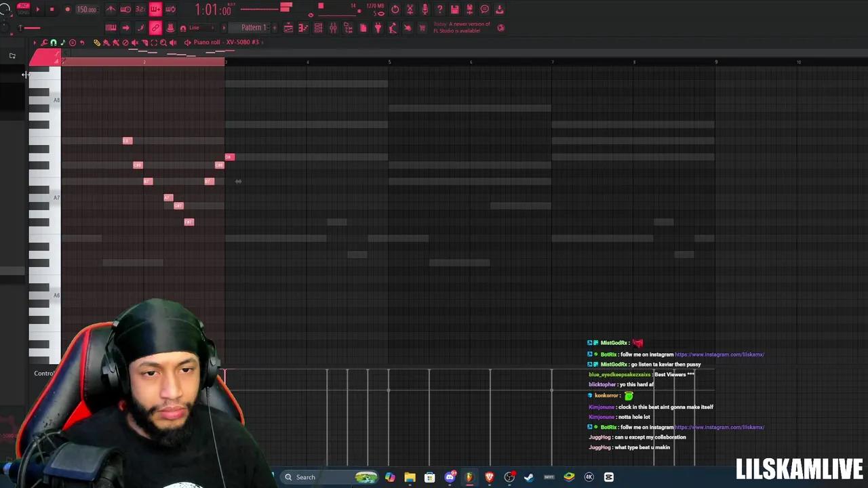The image size is (868, 488).
Task: Click the Piano roll - XV-5080 #3 title
Action: coord(226,42)
